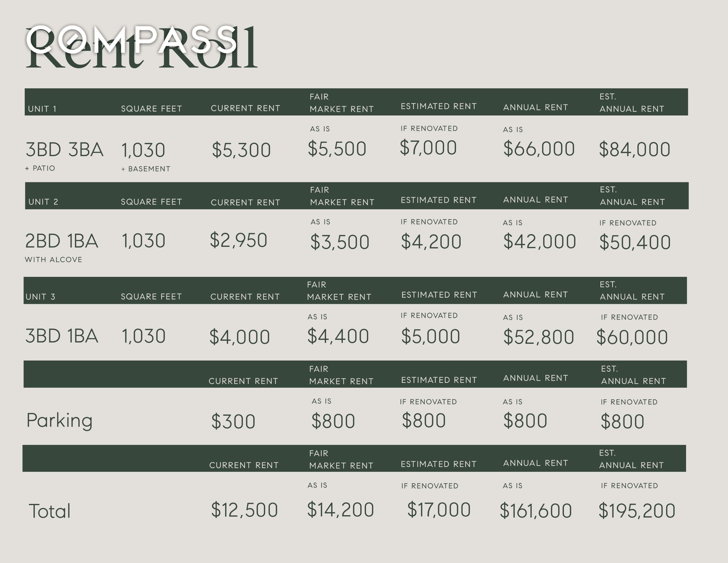728x563 pixels.
Task: Select the + BASEMENT note
Action: (146, 169)
